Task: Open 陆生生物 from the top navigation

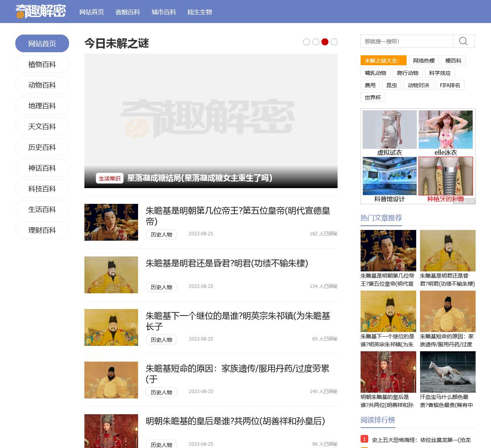Action: 199,12
